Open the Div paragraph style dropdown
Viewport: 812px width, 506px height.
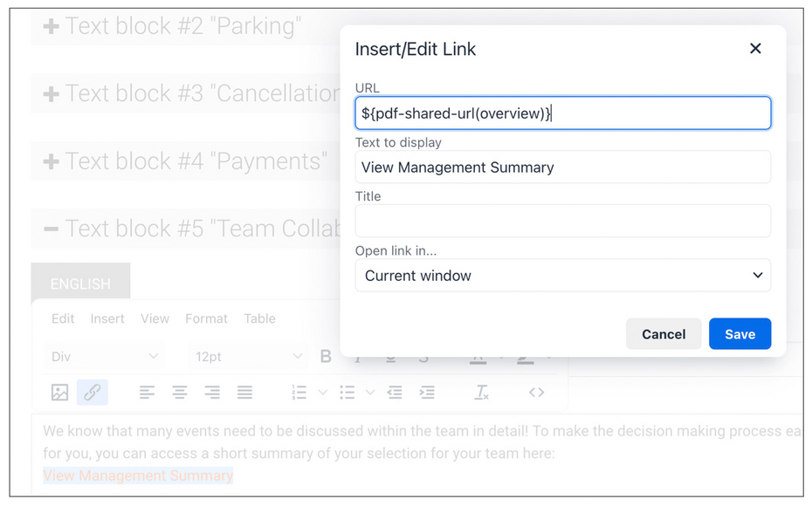click(x=104, y=356)
